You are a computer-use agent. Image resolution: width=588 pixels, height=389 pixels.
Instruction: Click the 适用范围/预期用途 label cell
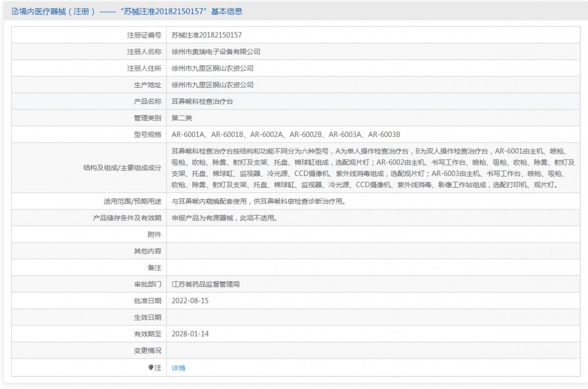[x=89, y=201]
